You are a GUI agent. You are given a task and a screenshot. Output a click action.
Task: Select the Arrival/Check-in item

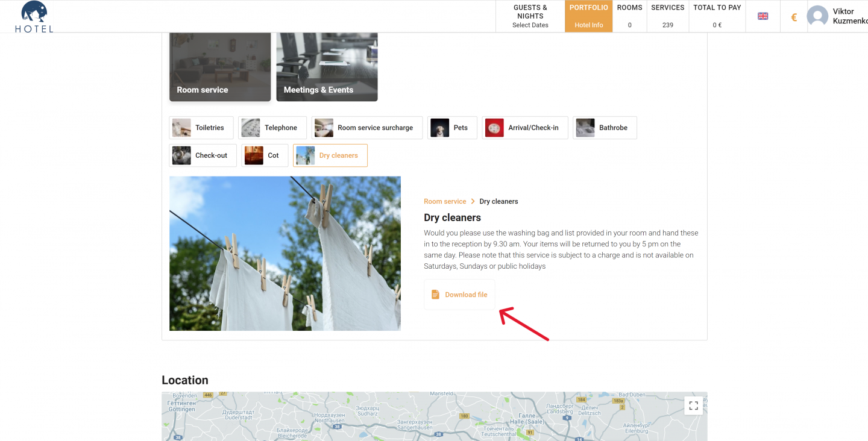tap(525, 128)
